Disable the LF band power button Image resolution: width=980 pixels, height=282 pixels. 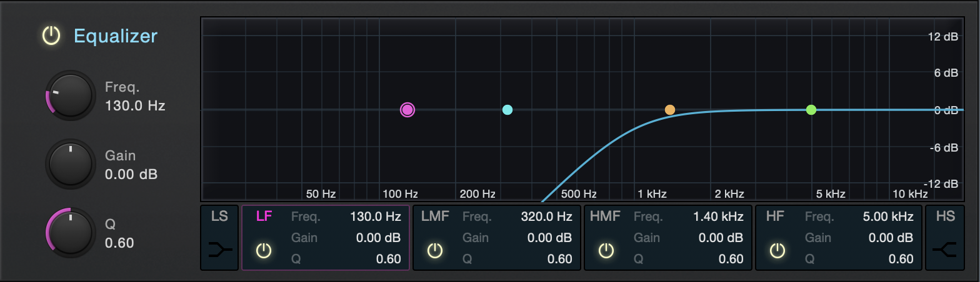coord(264,251)
